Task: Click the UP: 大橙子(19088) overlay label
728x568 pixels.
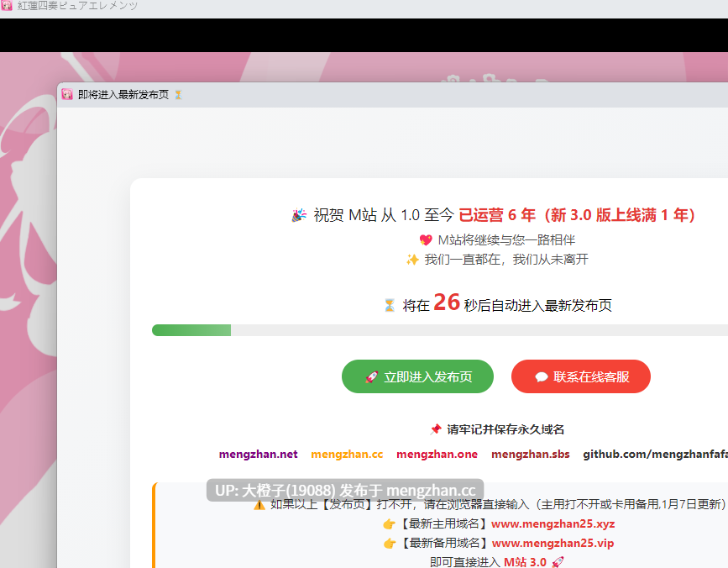Action: [345, 490]
